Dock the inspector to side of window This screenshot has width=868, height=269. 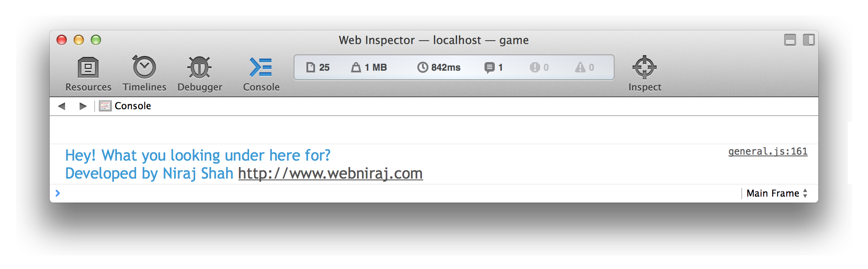point(809,40)
